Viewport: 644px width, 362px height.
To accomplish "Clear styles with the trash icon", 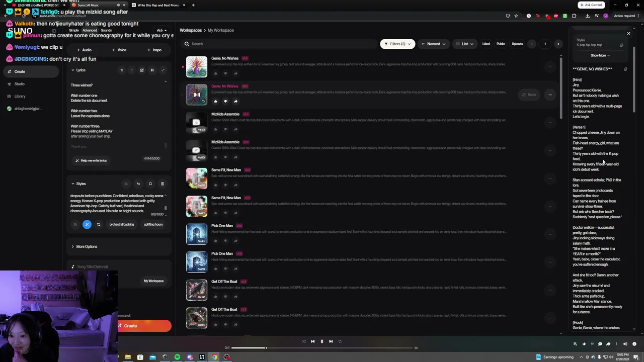I will (x=162, y=184).
